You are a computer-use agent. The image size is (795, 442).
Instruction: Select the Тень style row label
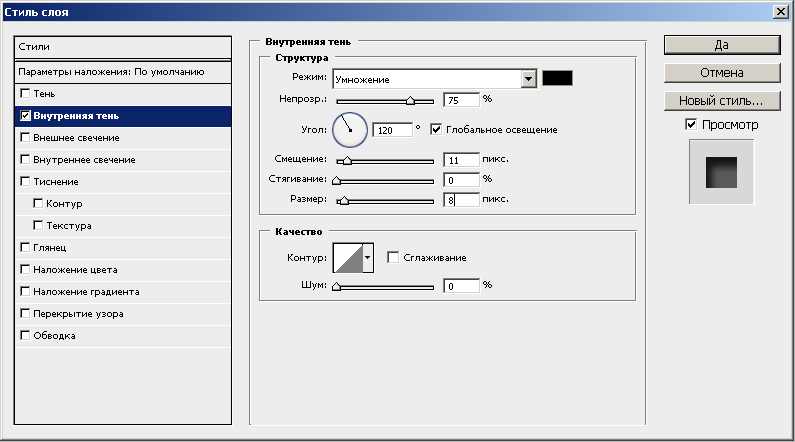point(44,94)
